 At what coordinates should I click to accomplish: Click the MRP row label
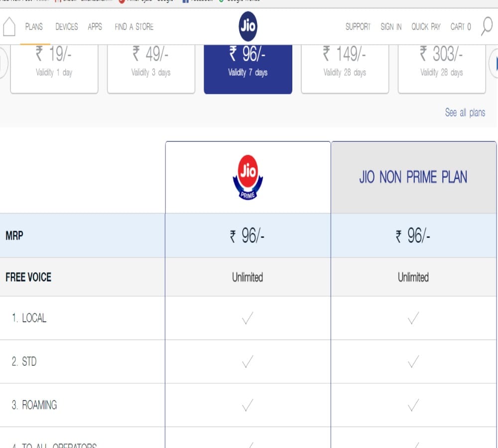point(14,235)
